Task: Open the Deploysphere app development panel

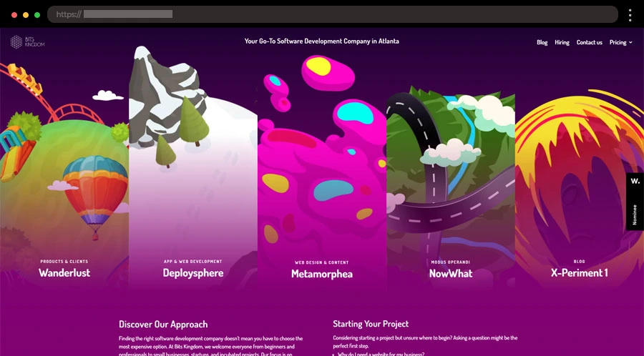Action: click(x=193, y=272)
